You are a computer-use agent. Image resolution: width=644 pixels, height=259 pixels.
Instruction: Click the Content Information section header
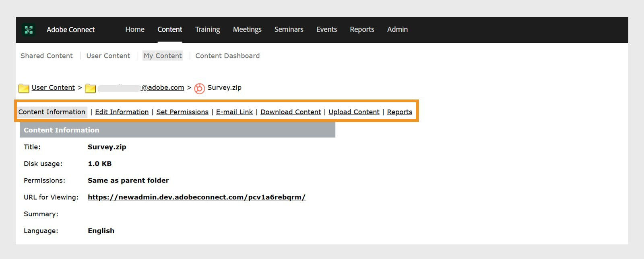[178, 130]
